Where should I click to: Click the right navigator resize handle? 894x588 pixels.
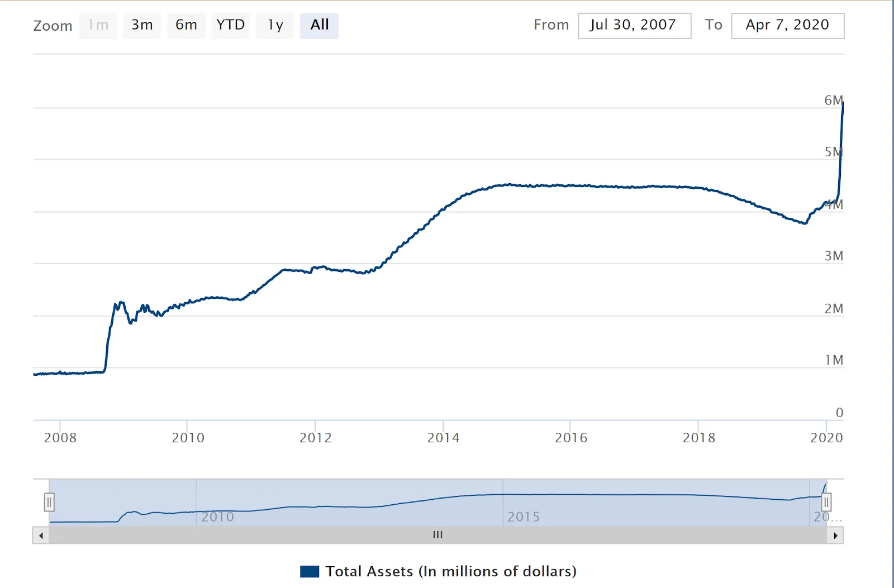point(826,502)
